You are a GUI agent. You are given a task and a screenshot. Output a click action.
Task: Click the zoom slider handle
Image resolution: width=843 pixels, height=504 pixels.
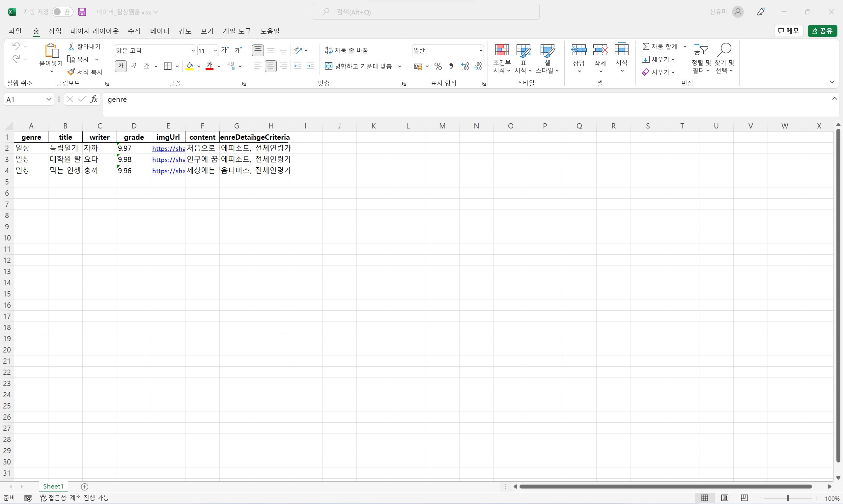[788, 498]
